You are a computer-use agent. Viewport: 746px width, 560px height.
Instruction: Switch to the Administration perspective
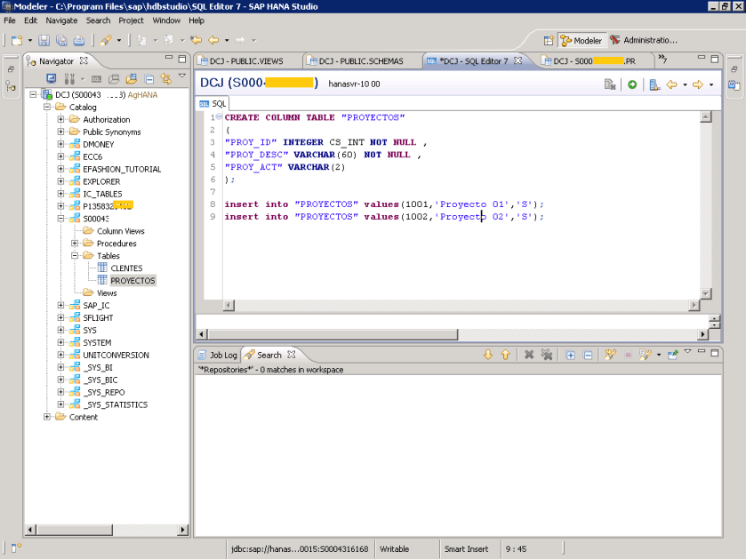click(644, 40)
